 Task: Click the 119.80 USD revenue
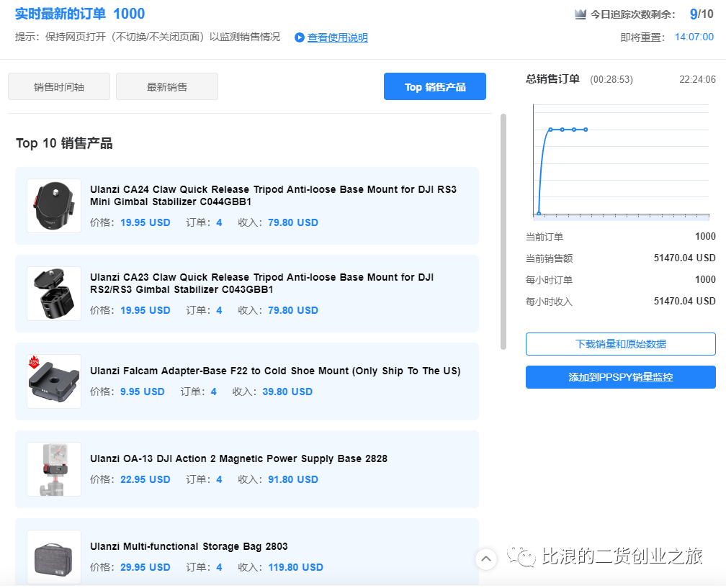click(296, 568)
